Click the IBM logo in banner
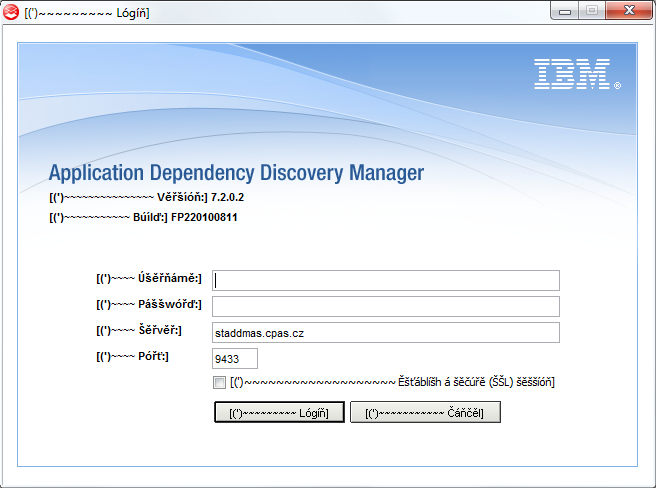The width and height of the screenshot is (656, 488). (x=577, y=74)
